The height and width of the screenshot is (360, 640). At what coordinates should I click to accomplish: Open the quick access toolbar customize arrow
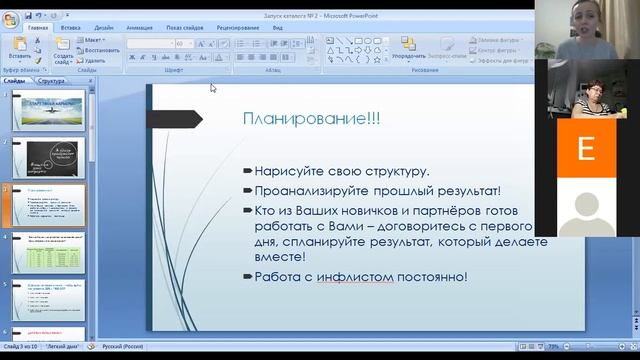coord(67,16)
